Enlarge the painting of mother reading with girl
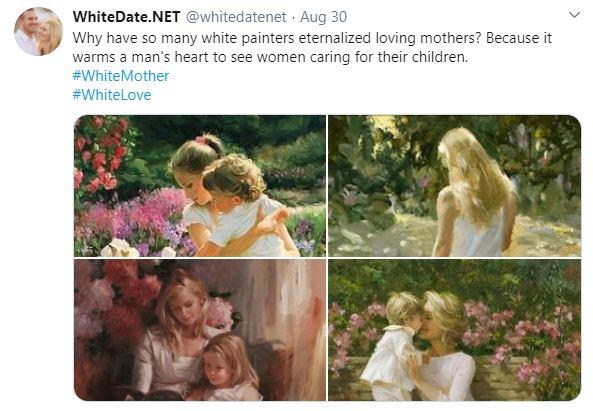 200,330
